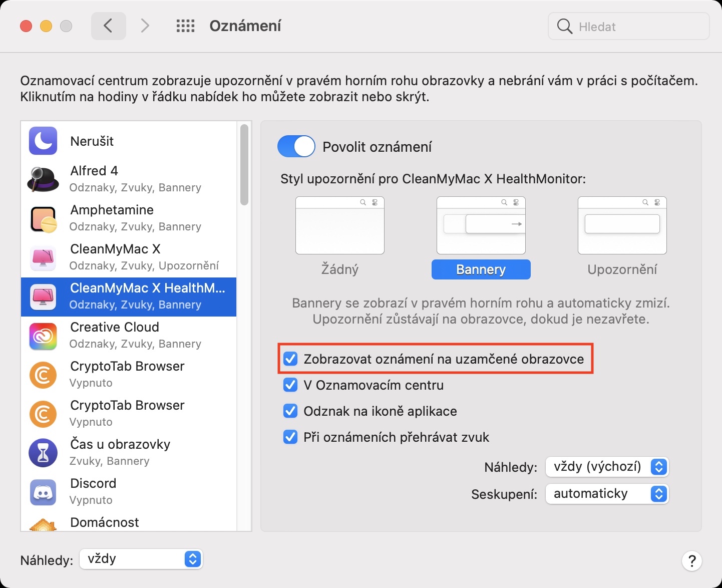The height and width of the screenshot is (588, 722).
Task: Click the Discord app icon
Action: (43, 492)
